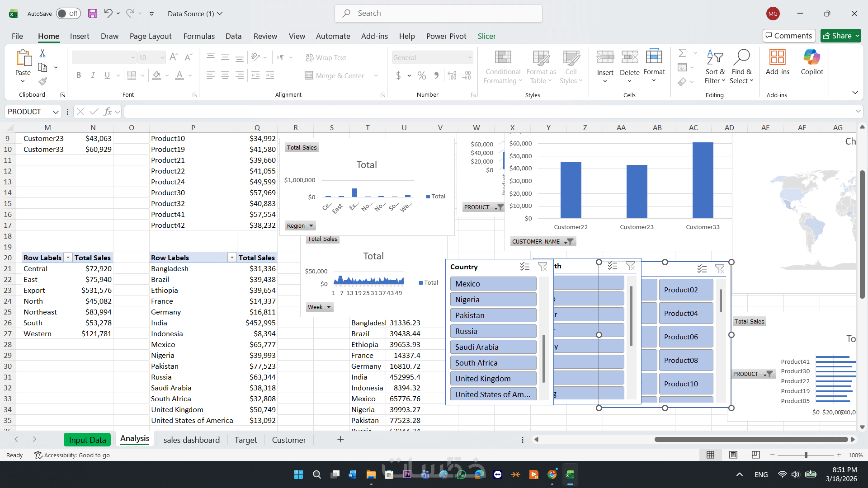Clear filter icon on Country slicer
868x488 pixels.
pyautogui.click(x=542, y=267)
